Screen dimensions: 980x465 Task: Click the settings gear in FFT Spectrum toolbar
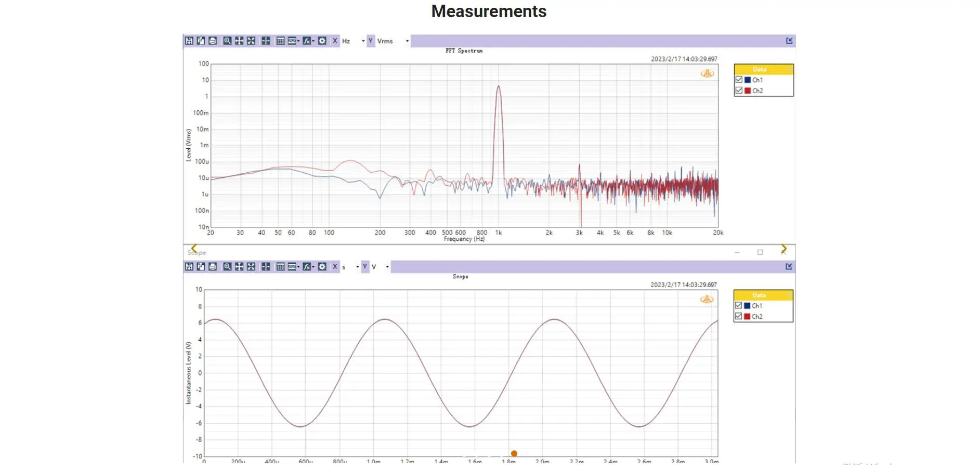(322, 41)
